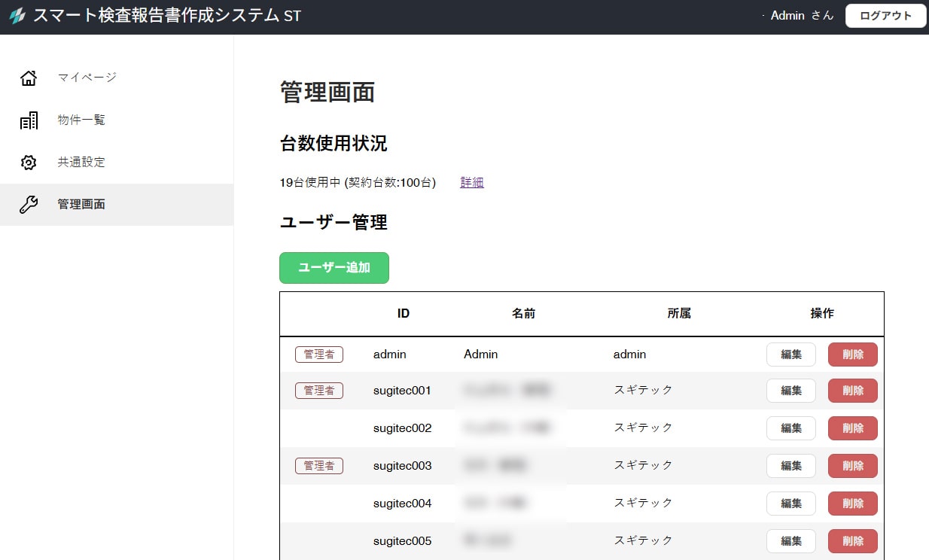929x560 pixels.
Task: Click the app logo in the header
Action: tap(17, 16)
